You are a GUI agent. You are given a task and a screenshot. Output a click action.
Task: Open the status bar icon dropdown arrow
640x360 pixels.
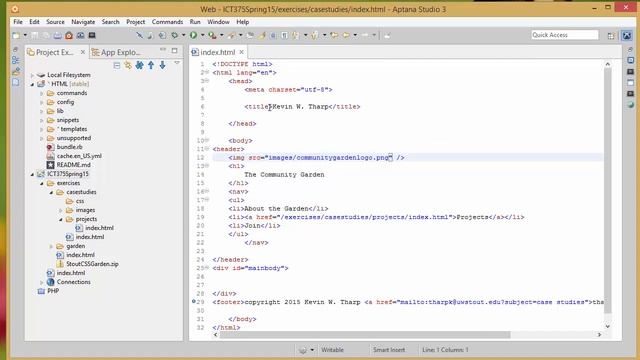click(312, 350)
